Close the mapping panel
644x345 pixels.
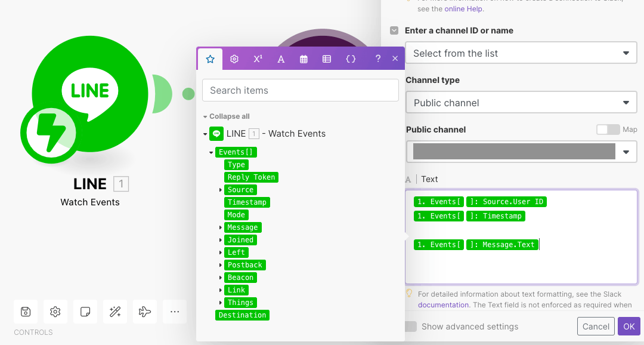[395, 59]
